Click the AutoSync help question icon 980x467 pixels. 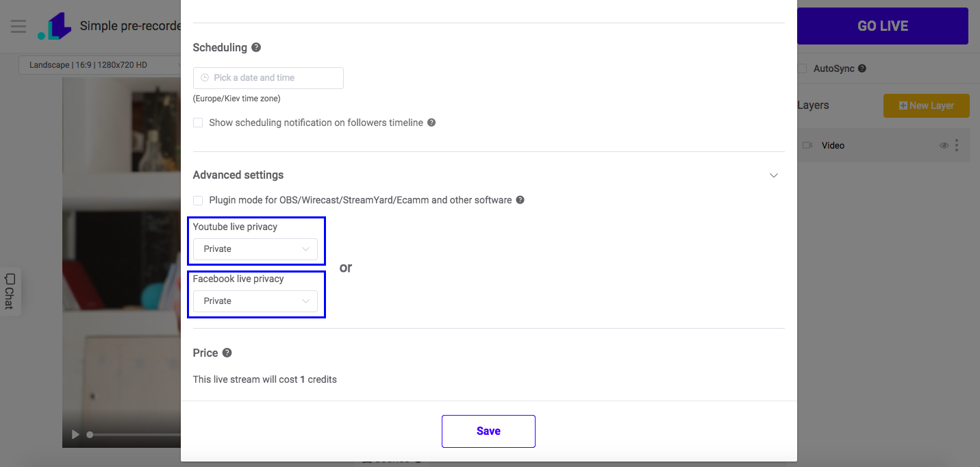(x=862, y=68)
